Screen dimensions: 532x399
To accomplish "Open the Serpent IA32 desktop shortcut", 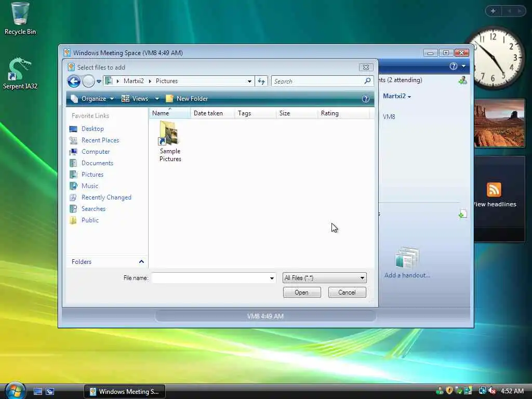I will click(x=20, y=73).
